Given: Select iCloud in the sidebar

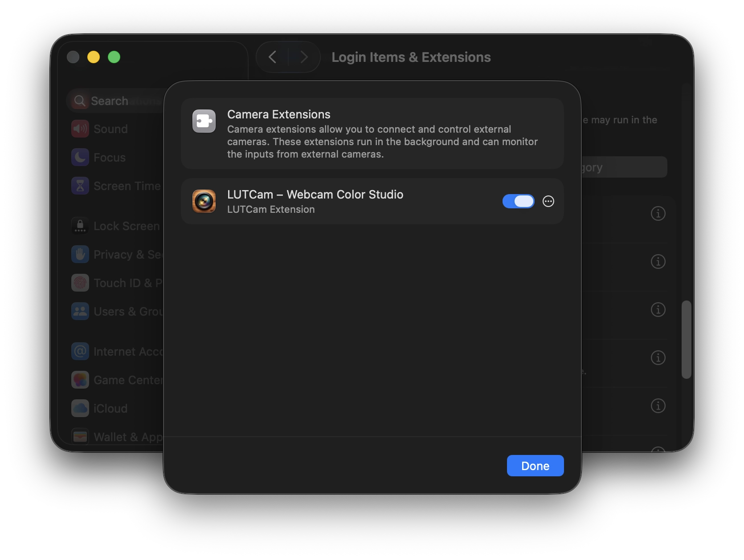Looking at the screenshot, I should pos(110,409).
